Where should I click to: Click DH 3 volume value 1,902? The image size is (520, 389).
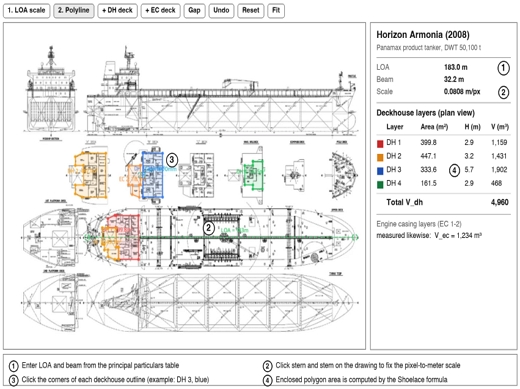[x=499, y=170]
